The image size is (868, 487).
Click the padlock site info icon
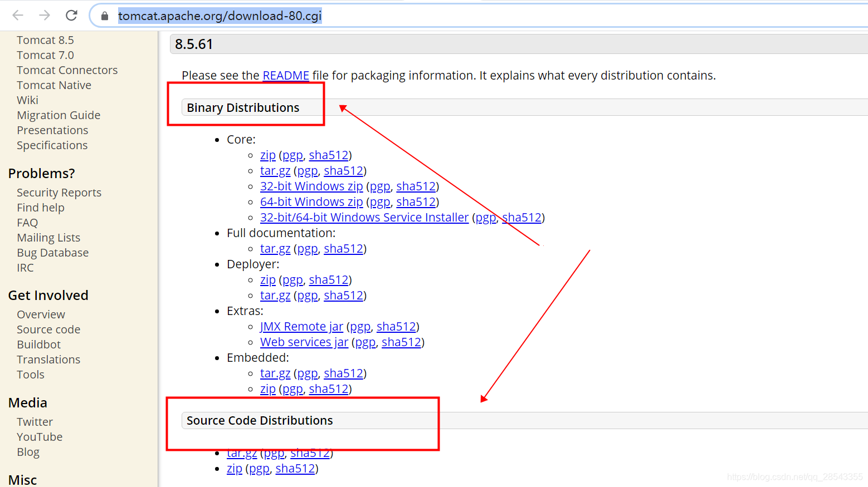click(104, 16)
